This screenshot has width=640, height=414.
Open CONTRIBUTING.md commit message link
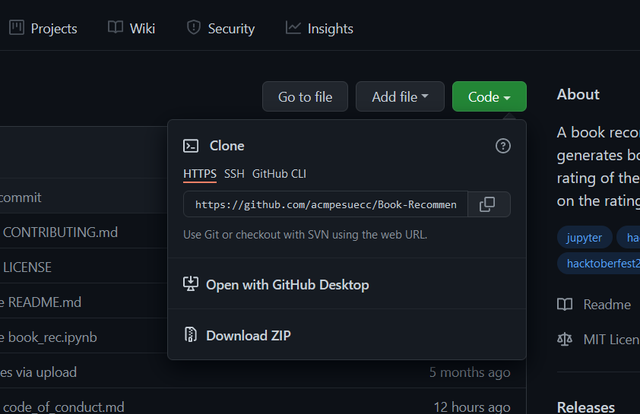coord(60,232)
